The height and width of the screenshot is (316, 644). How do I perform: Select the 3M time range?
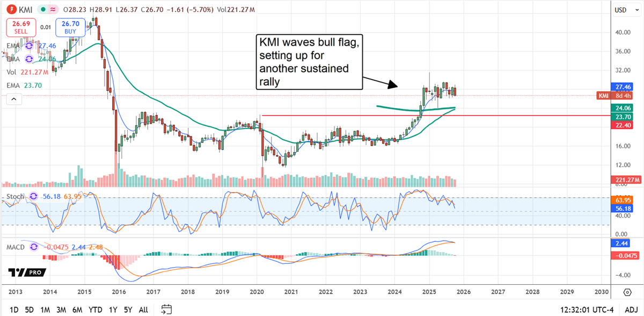pos(62,310)
